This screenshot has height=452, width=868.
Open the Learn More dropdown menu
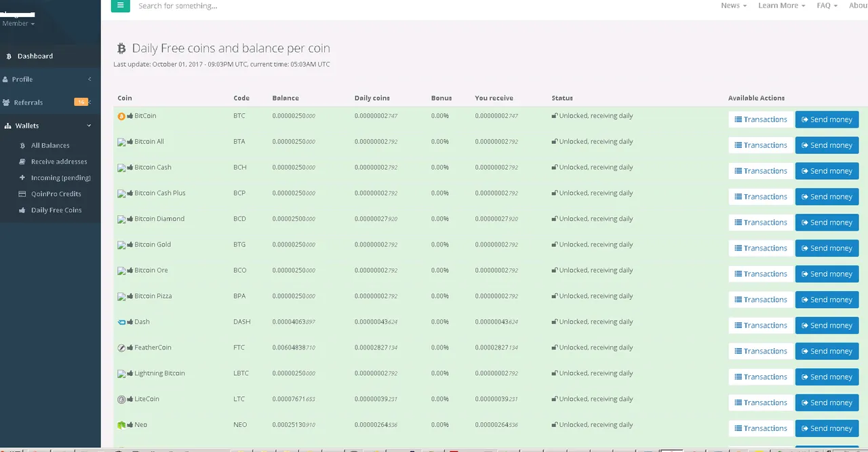(782, 5)
